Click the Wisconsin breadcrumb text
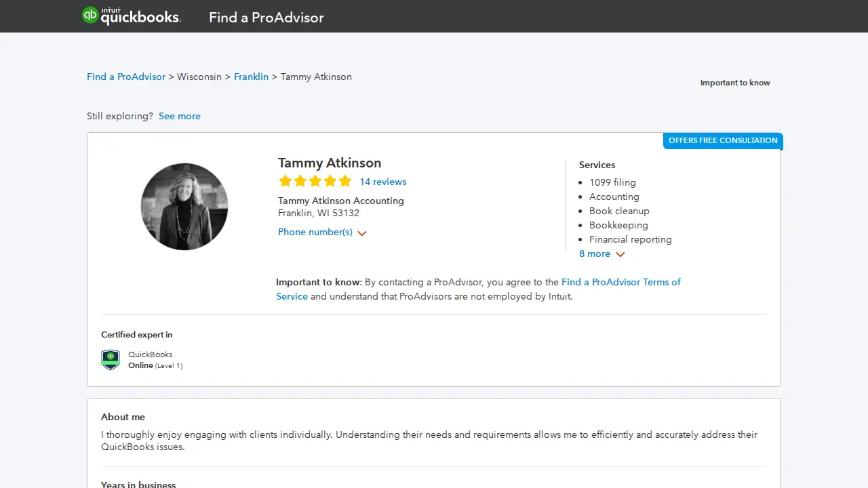 pyautogui.click(x=199, y=77)
